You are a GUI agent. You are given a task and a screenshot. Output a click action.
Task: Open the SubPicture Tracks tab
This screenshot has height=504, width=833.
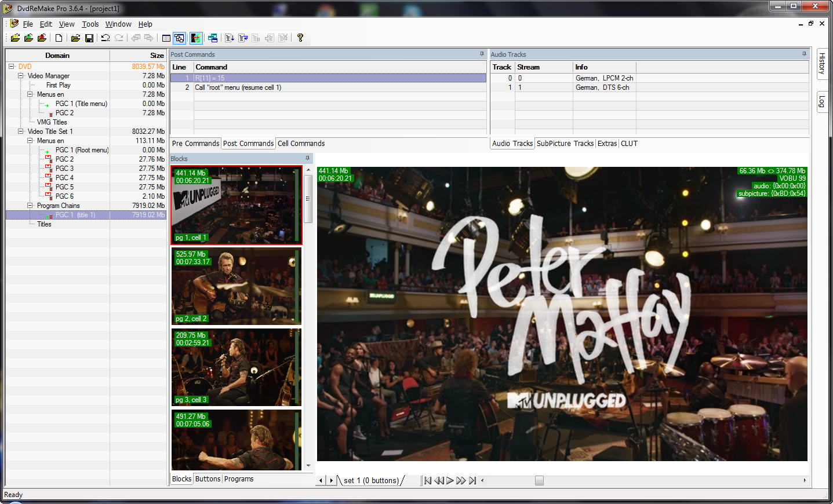click(565, 144)
